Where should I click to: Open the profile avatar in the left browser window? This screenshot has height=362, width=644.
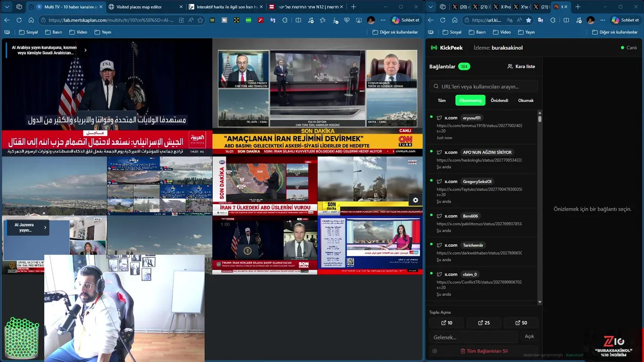371,20
